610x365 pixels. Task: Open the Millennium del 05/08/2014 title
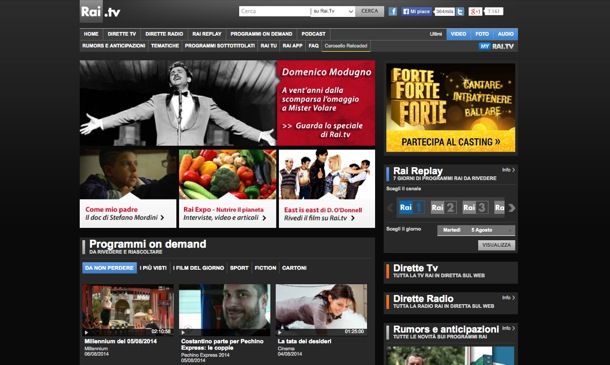click(x=121, y=341)
